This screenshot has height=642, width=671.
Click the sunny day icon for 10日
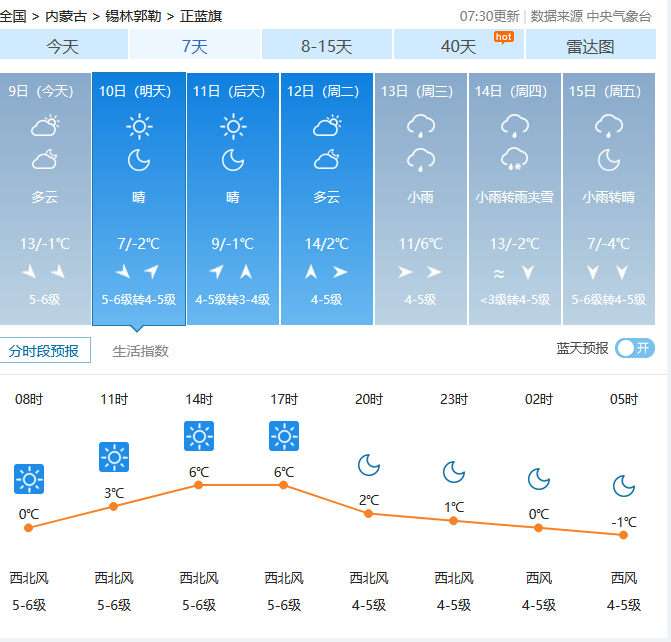point(139,126)
